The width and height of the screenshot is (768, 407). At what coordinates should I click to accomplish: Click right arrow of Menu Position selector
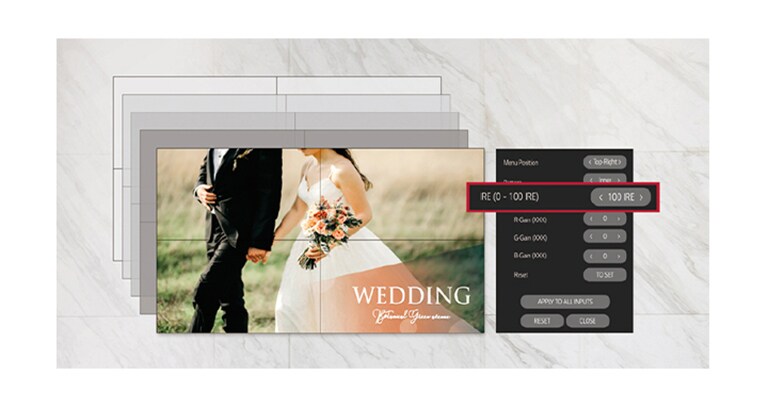coord(623,161)
